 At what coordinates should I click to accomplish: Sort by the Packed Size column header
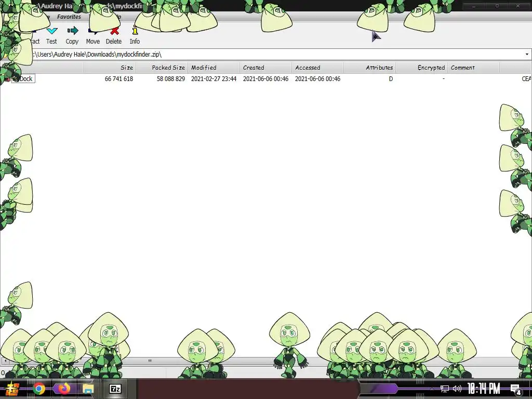coord(162,68)
